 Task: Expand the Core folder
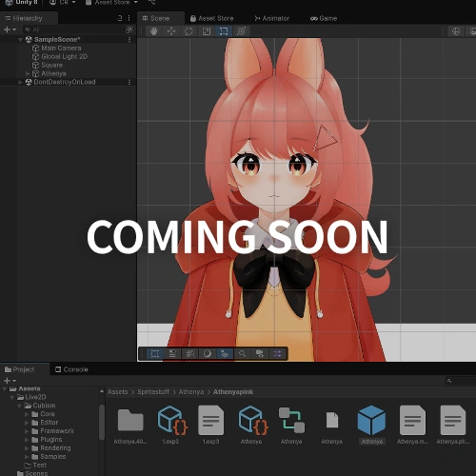coord(27,414)
